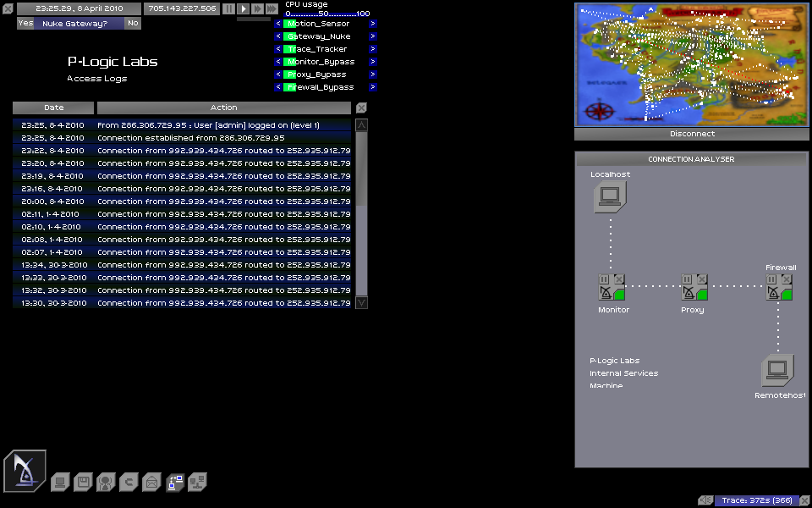The image size is (812, 508).
Task: Confirm Yes on Nuke Gateway prompt
Action: pyautogui.click(x=25, y=23)
